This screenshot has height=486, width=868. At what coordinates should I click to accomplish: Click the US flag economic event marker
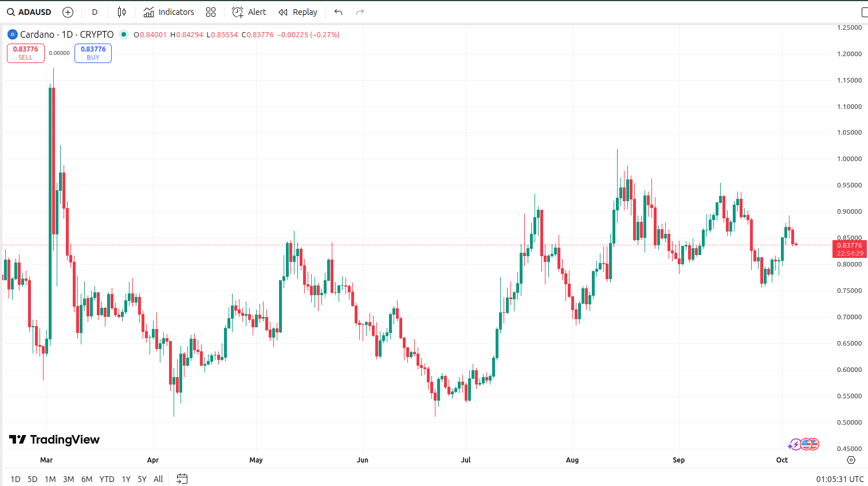(x=807, y=444)
